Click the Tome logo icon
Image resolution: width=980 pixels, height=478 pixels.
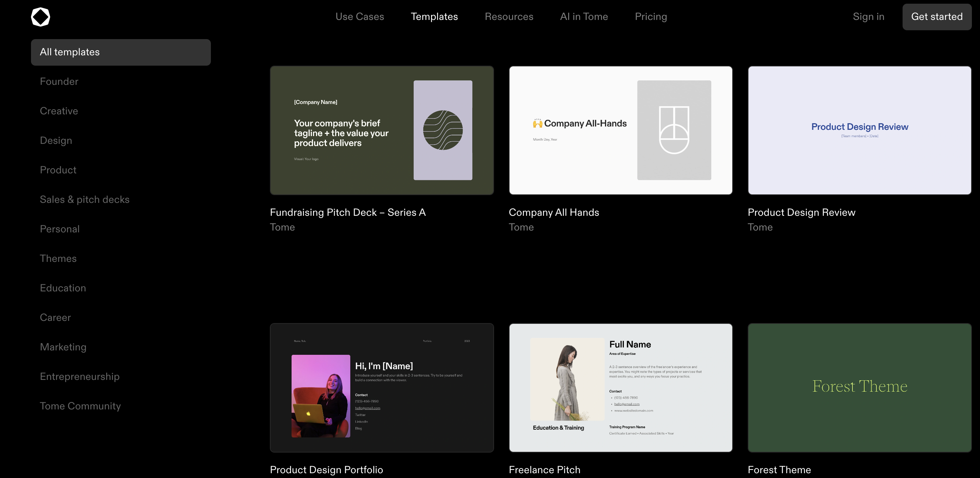tap(40, 17)
